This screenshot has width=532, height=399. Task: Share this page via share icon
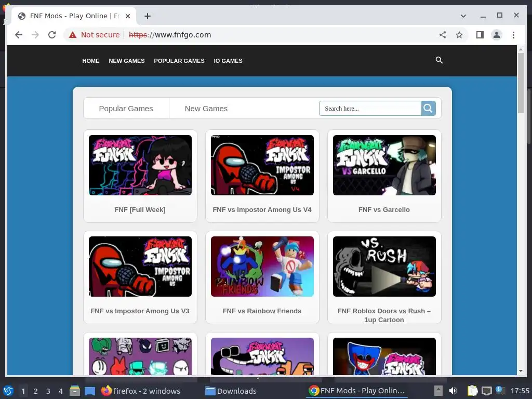click(x=443, y=35)
